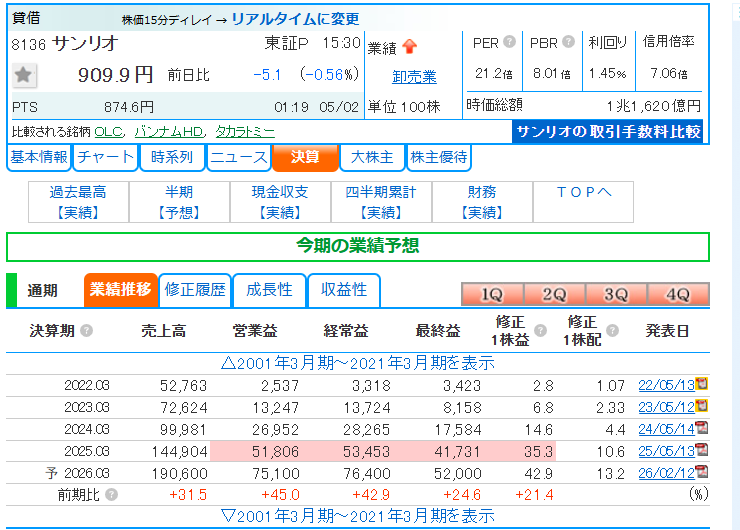This screenshot has width=740, height=530.
Task: Open the PBR help question-mark icon
Action: 568,42
